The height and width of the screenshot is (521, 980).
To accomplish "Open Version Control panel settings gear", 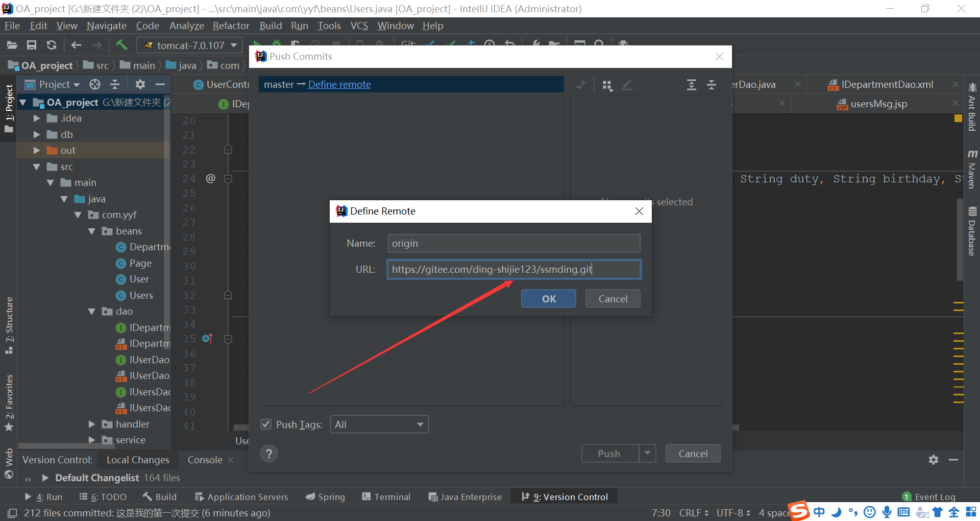I will 934,460.
